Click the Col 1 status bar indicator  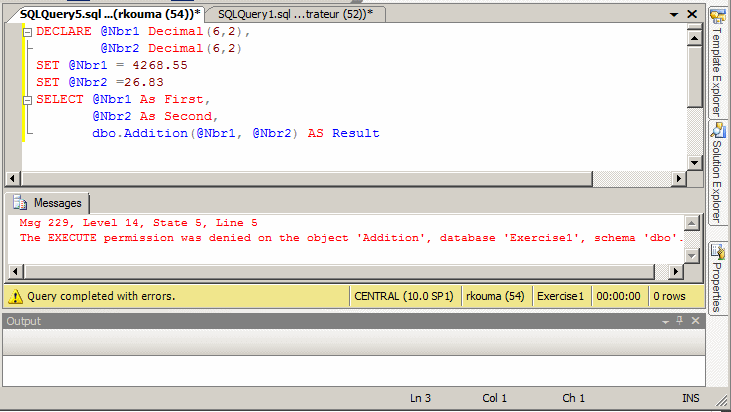pos(494,398)
